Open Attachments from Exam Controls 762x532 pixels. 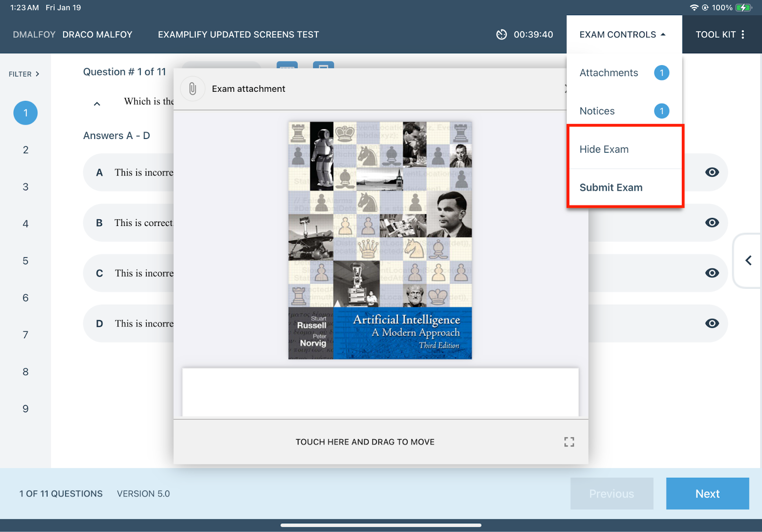coord(624,73)
